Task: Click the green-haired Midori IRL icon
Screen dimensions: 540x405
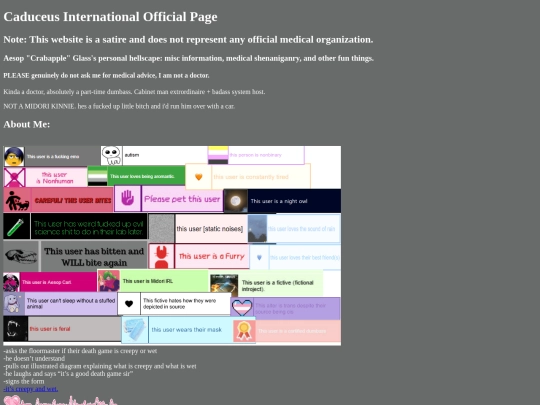Action: point(109,281)
